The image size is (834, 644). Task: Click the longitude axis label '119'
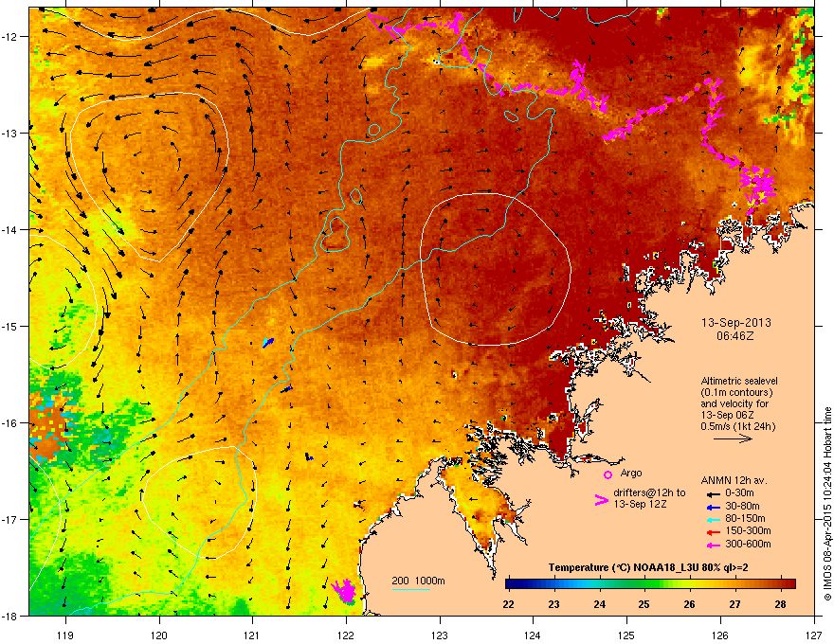[65, 635]
